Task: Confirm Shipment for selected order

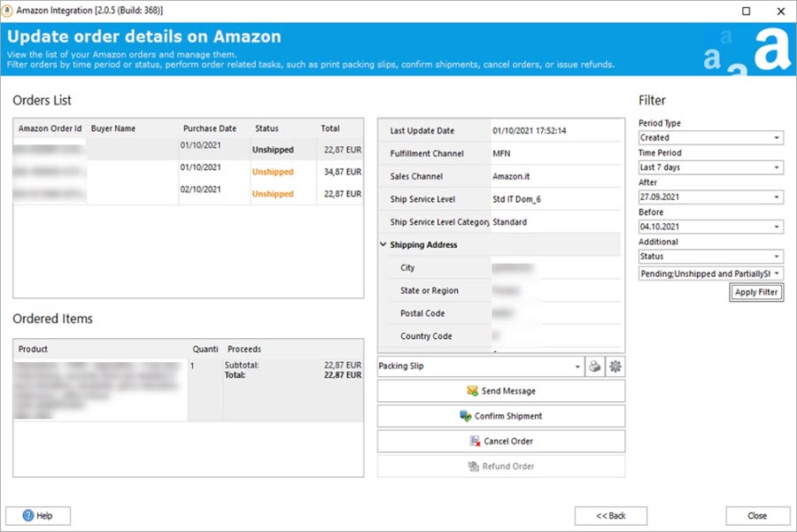Action: (x=500, y=416)
